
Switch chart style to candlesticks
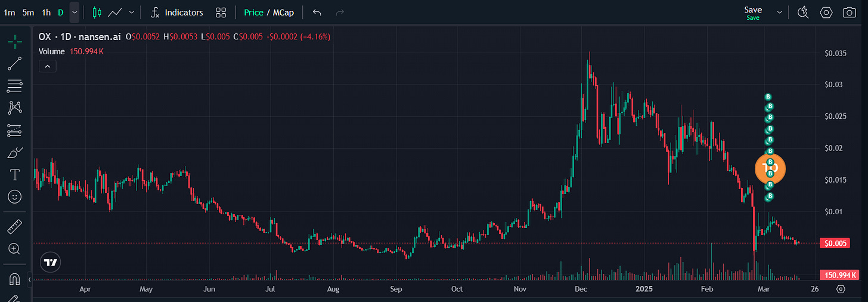click(x=97, y=12)
